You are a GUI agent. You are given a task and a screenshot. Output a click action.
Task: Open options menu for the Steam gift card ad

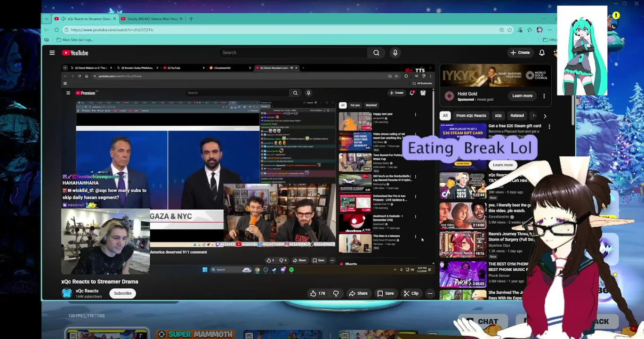pyautogui.click(x=549, y=126)
